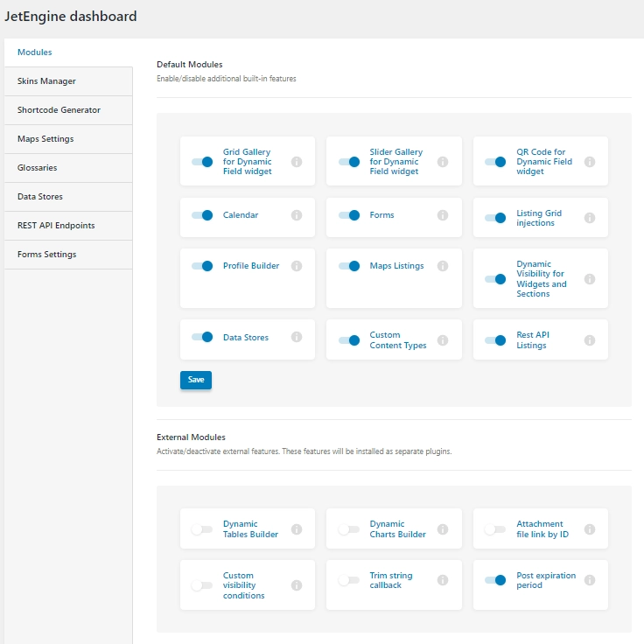644x644 pixels.
Task: Click info icon for Data Stores module
Action: (297, 337)
